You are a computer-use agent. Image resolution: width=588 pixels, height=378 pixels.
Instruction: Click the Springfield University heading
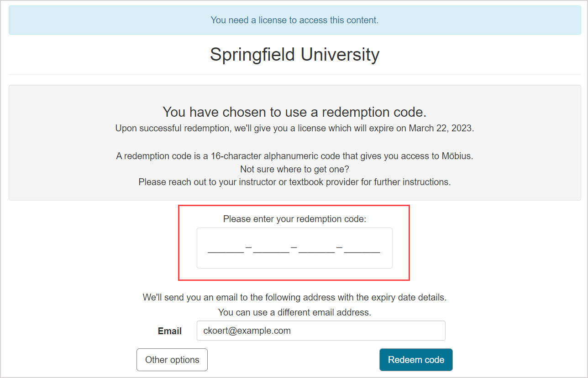click(x=294, y=54)
